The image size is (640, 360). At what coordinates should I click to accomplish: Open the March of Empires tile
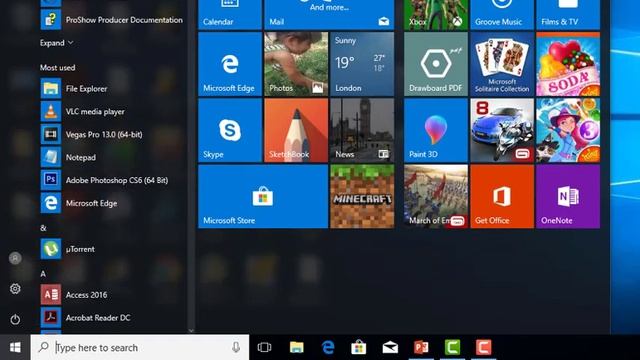[436, 196]
